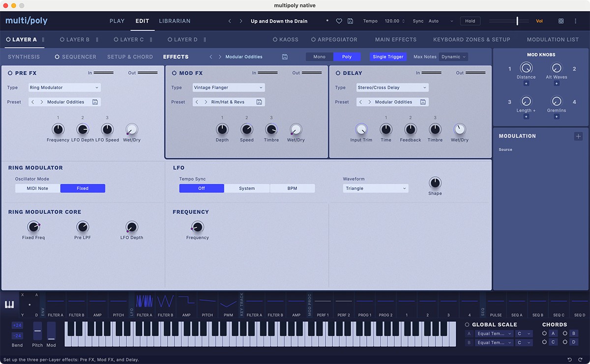
Task: Click the Pre FX previous preset arrow
Action: pos(32,102)
